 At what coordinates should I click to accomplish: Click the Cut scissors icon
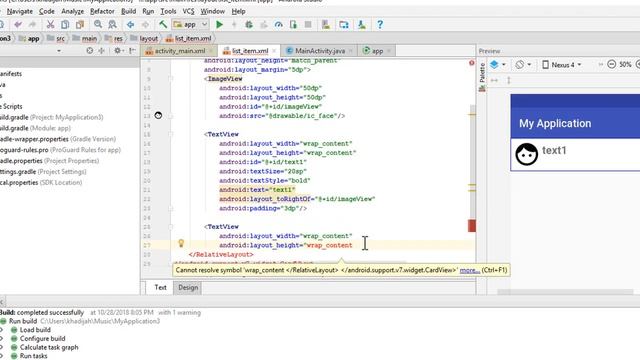[x=50, y=24]
